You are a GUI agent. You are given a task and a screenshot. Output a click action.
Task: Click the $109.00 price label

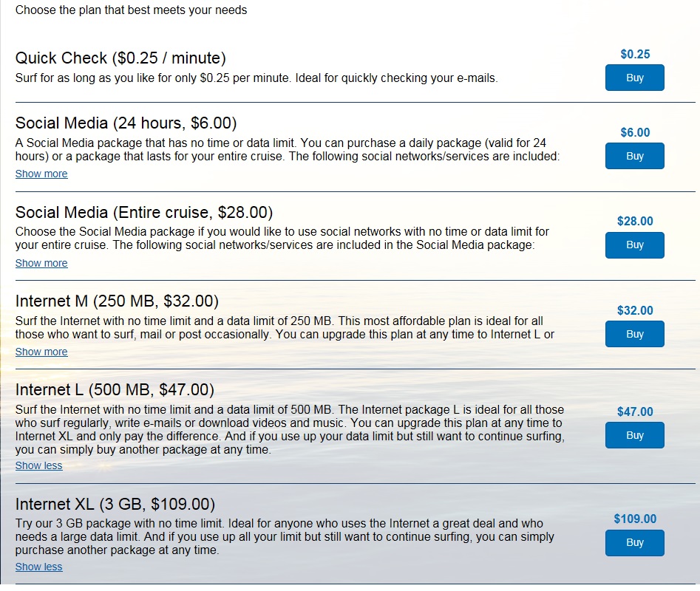click(635, 519)
